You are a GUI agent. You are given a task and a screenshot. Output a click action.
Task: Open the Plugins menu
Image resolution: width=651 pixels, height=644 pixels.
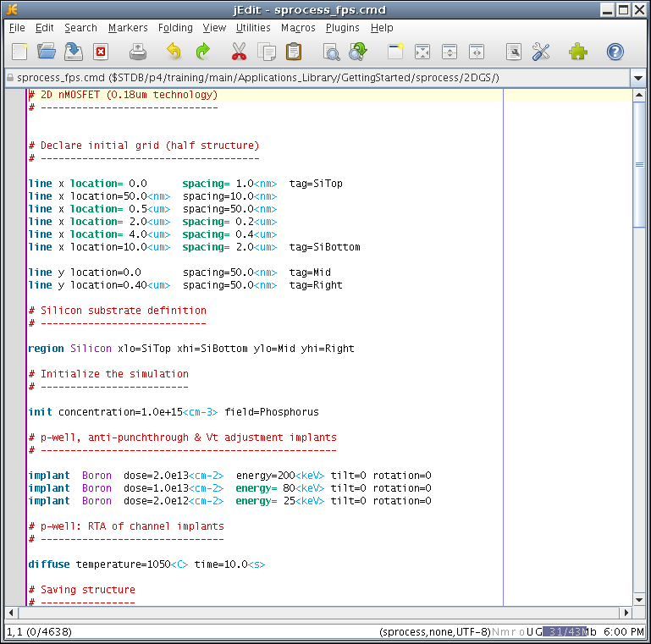(x=343, y=28)
